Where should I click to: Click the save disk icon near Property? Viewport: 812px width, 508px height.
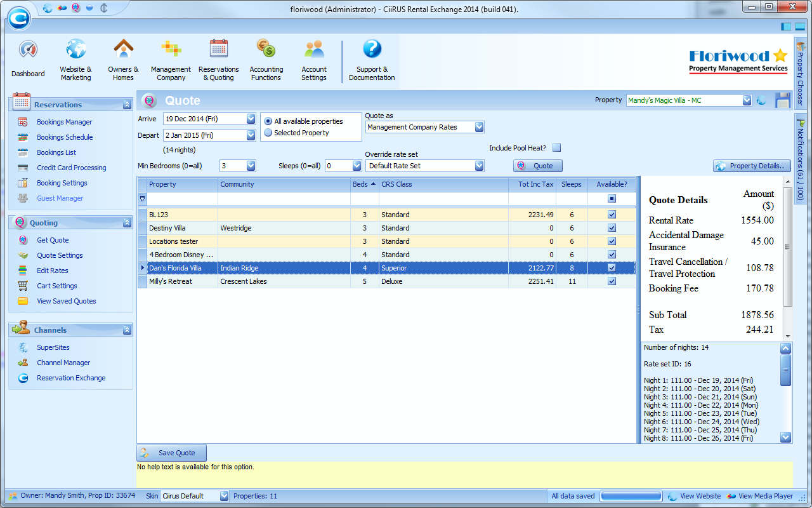[783, 100]
